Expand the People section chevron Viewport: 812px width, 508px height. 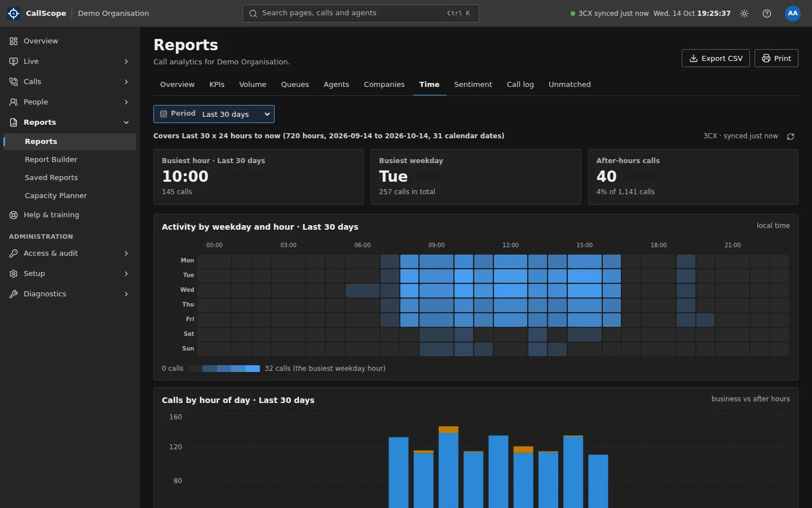pos(126,102)
